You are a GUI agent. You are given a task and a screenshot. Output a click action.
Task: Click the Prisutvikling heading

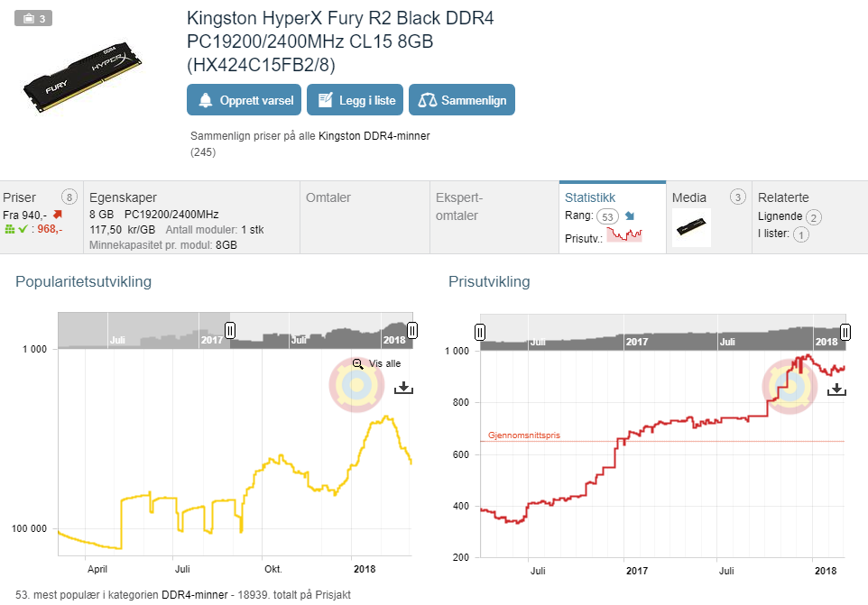[x=489, y=281]
